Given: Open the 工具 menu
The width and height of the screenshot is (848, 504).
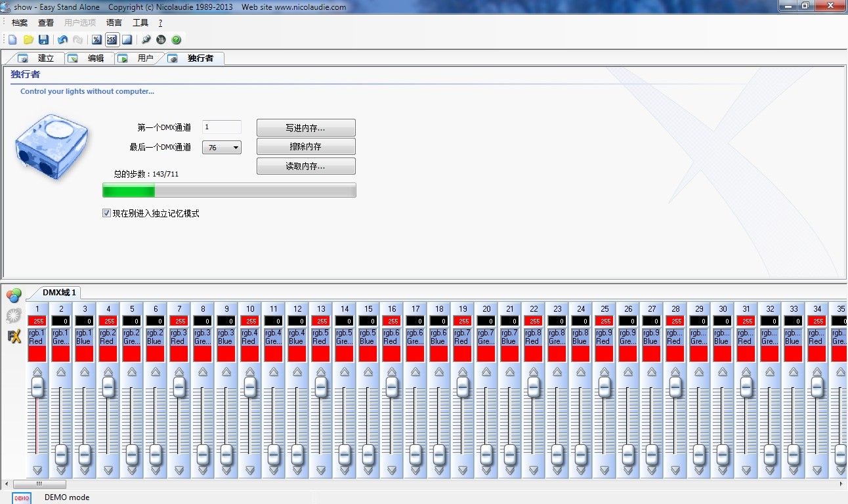Looking at the screenshot, I should tap(140, 23).
